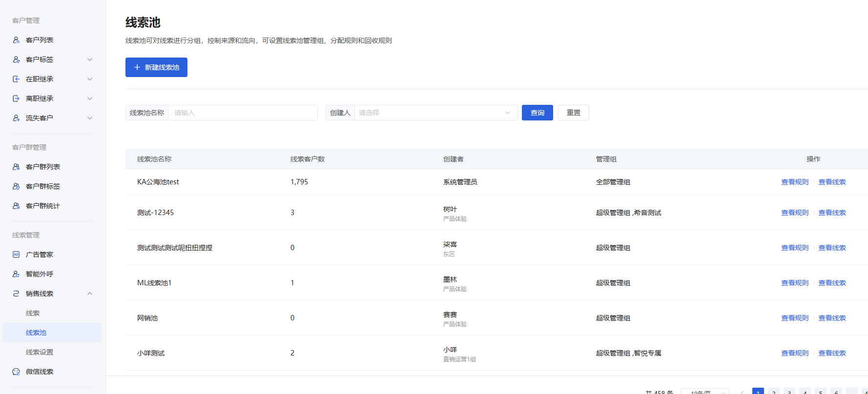Open 查看线索 for 测试-12345
The image size is (868, 394).
[832, 213]
